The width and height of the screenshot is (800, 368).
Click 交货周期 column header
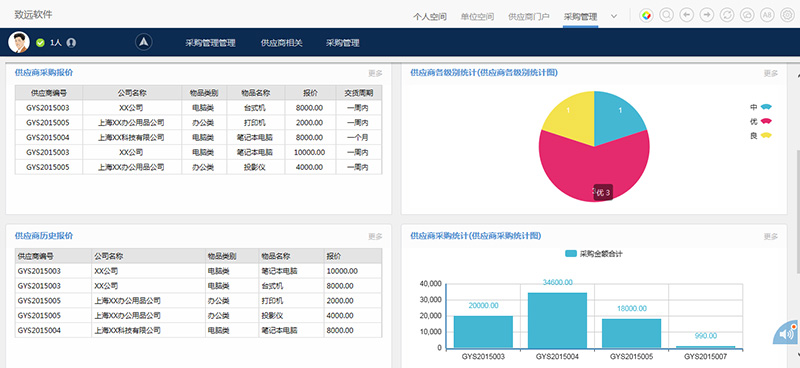[x=359, y=93]
